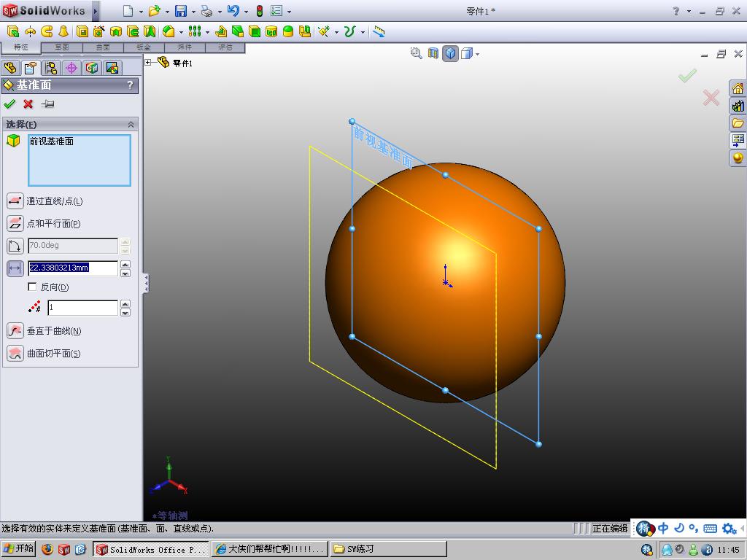Toggle the 曲面切平面(S) option button
Image resolution: width=747 pixels, height=560 pixels.
(15, 353)
